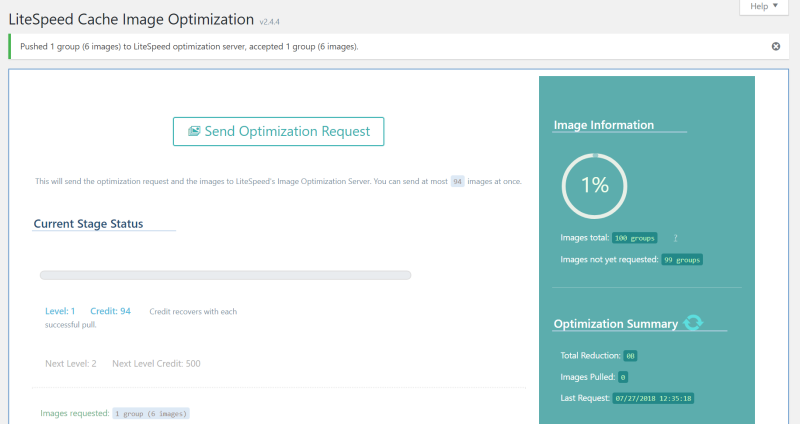Click the Images Pulled count badge
Viewport: 800px width, 424px height.
[623, 377]
